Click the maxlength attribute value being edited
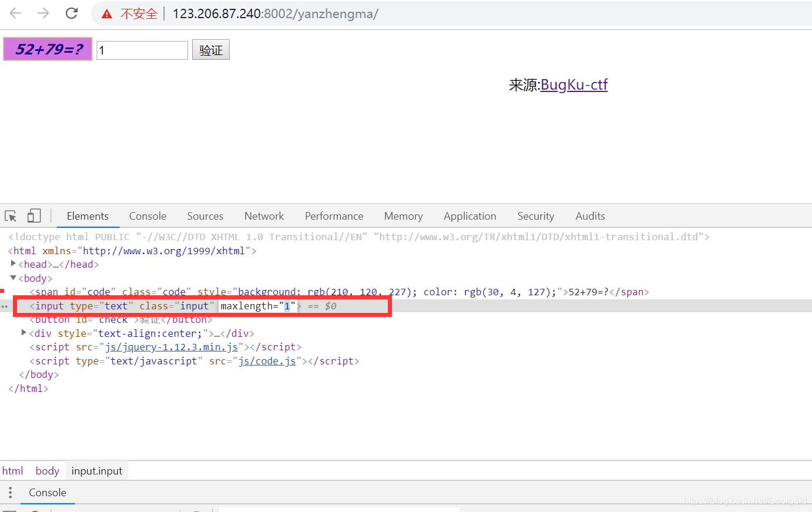The height and width of the screenshot is (512, 812). click(x=287, y=306)
